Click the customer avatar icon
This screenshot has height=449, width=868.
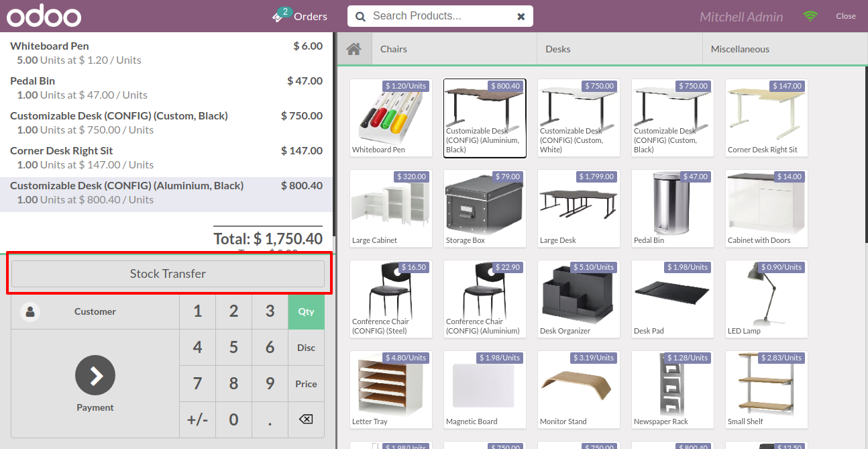click(x=30, y=311)
